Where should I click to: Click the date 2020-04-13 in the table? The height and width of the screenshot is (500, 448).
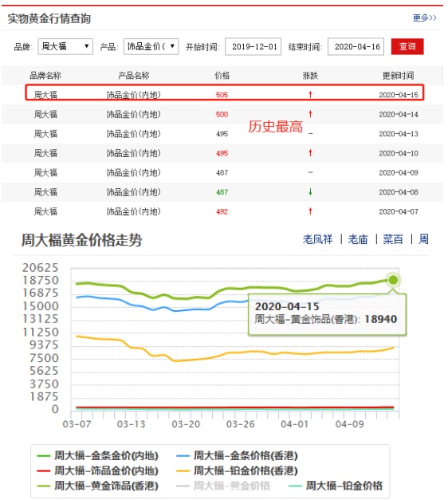399,134
